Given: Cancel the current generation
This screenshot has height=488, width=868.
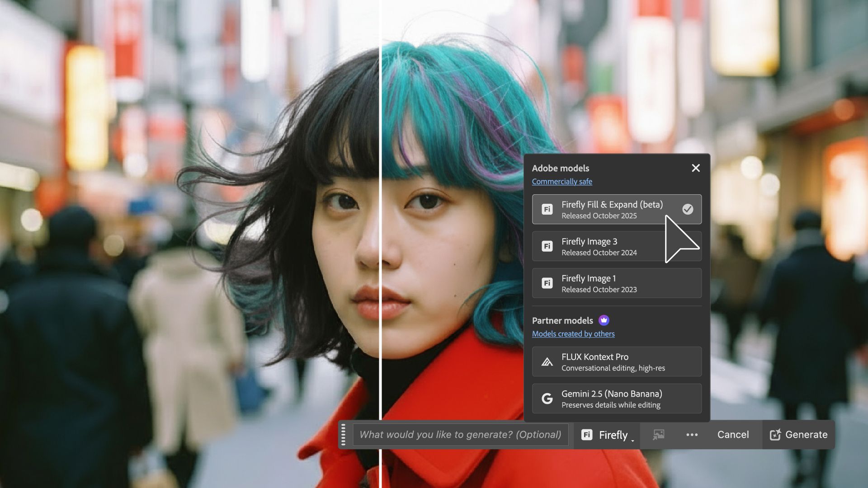Looking at the screenshot, I should point(732,435).
